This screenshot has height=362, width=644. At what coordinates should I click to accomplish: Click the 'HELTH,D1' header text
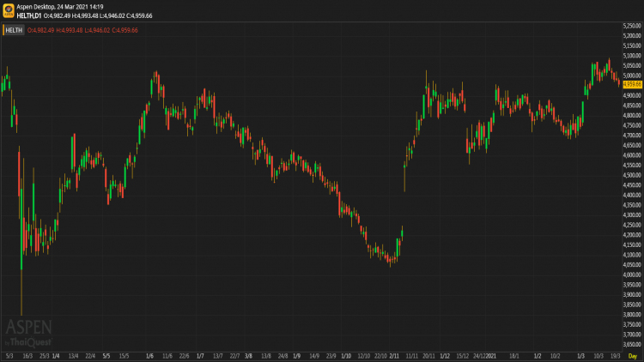(29, 16)
